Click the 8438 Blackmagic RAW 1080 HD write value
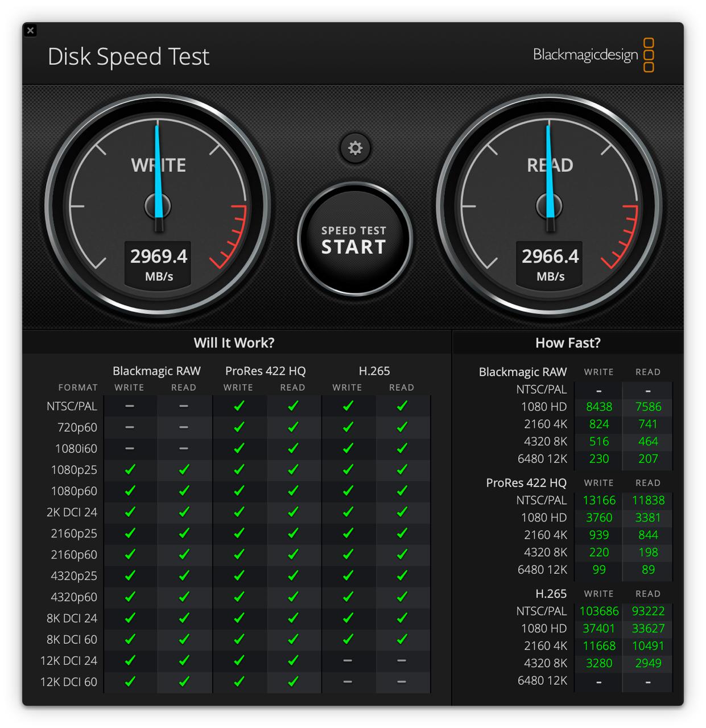Screen dimensions: 706x728 pyautogui.click(x=599, y=407)
